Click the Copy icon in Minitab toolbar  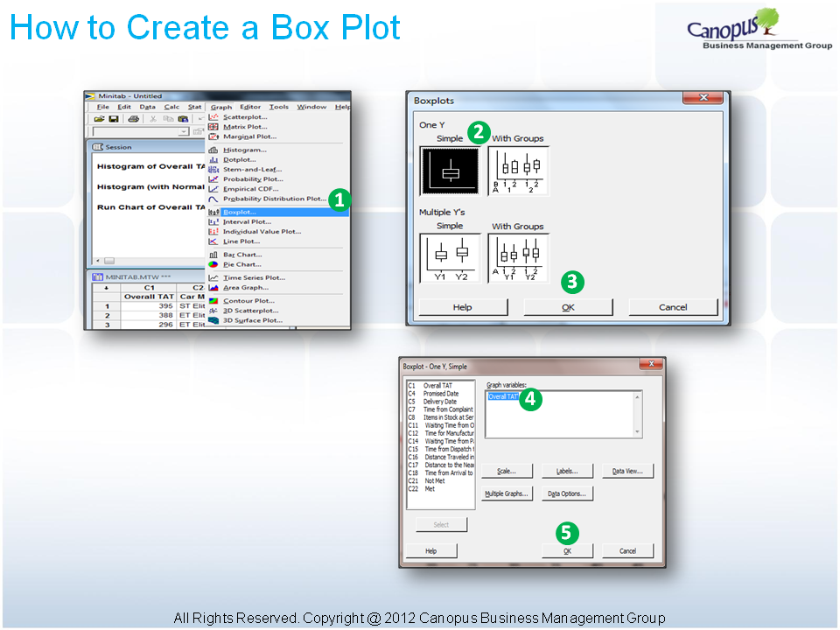[x=168, y=119]
